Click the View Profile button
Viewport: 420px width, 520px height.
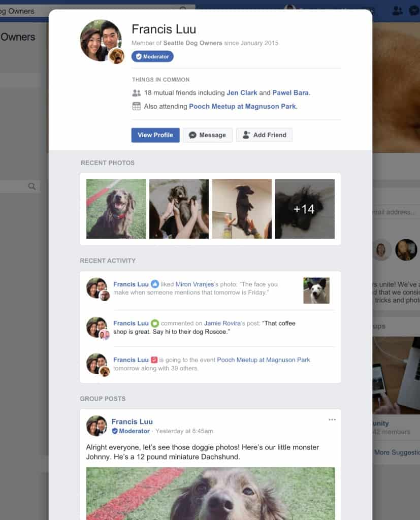155,135
